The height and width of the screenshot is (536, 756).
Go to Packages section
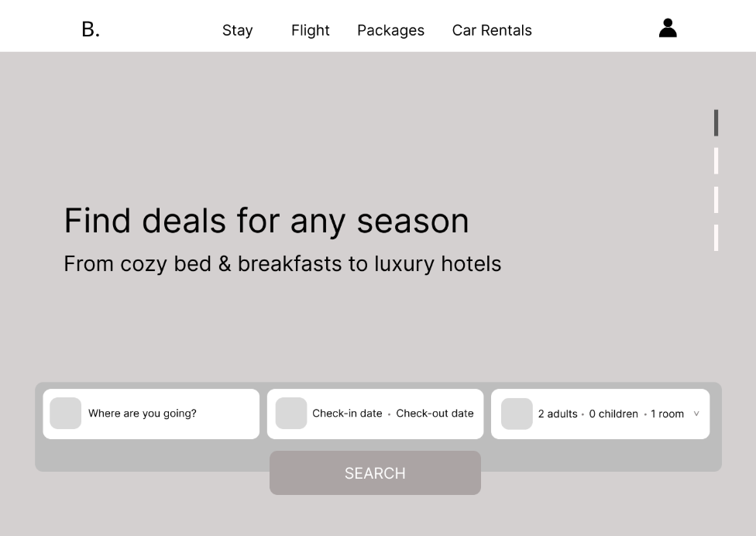[x=391, y=30]
